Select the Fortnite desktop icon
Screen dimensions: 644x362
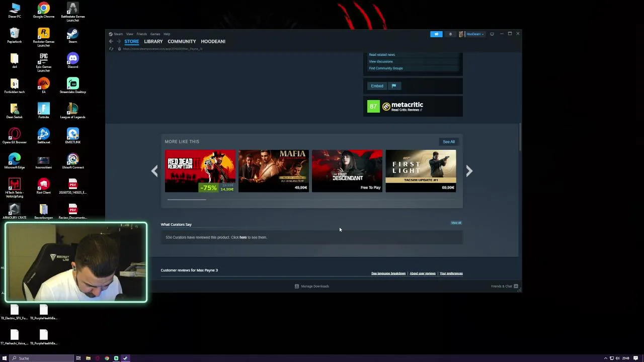click(44, 111)
